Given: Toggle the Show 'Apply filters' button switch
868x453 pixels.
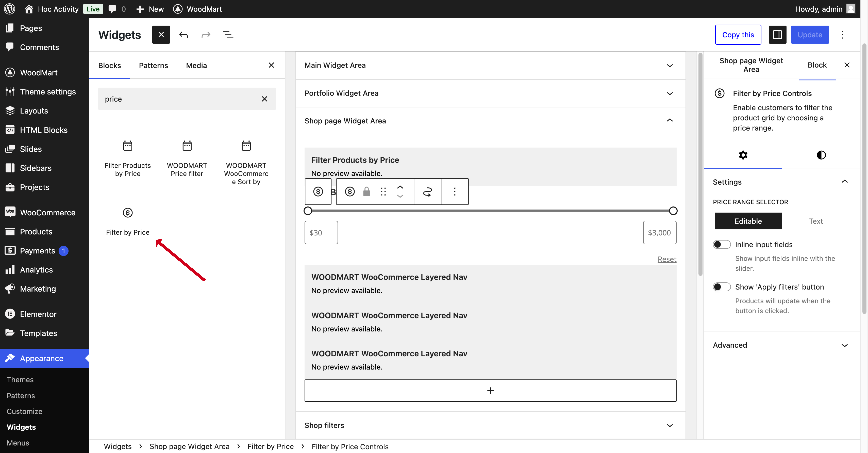Looking at the screenshot, I should [x=722, y=287].
